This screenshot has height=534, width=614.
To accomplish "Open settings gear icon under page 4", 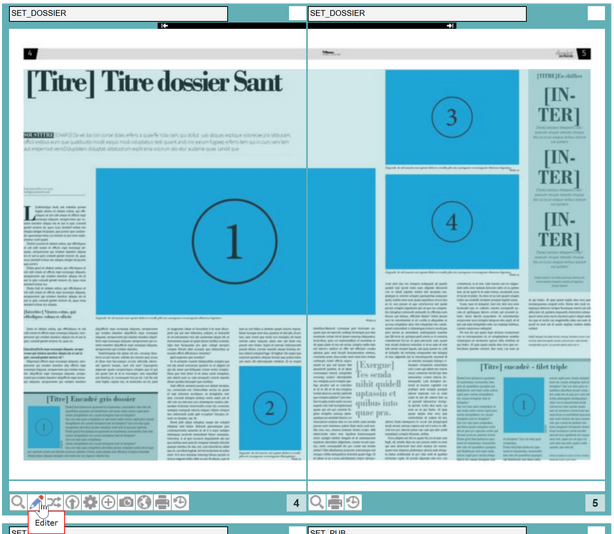I will click(90, 502).
